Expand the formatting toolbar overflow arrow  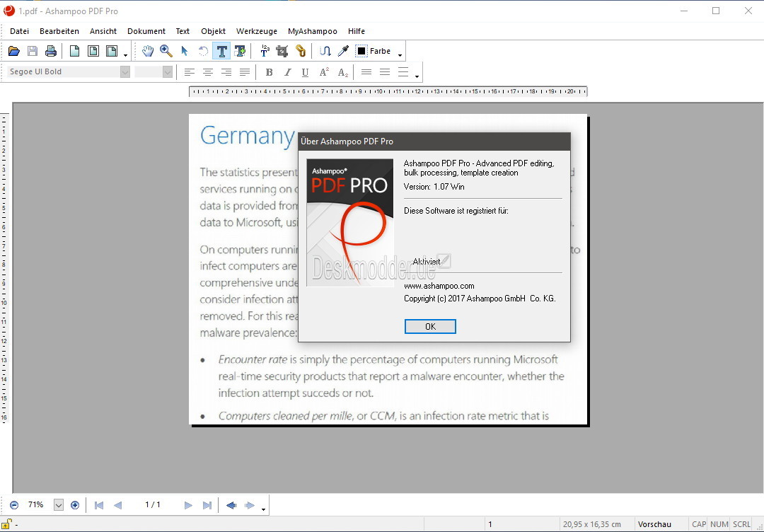tap(417, 76)
